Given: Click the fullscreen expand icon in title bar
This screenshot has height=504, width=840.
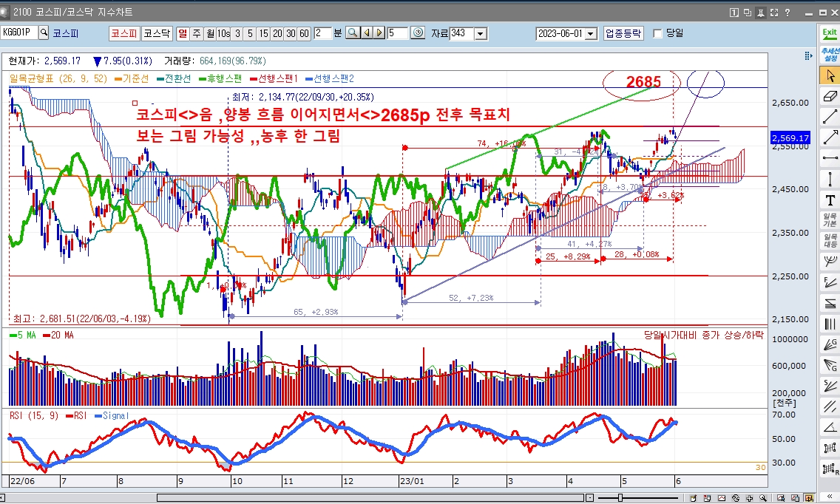Looking at the screenshot, I should tap(774, 13).
